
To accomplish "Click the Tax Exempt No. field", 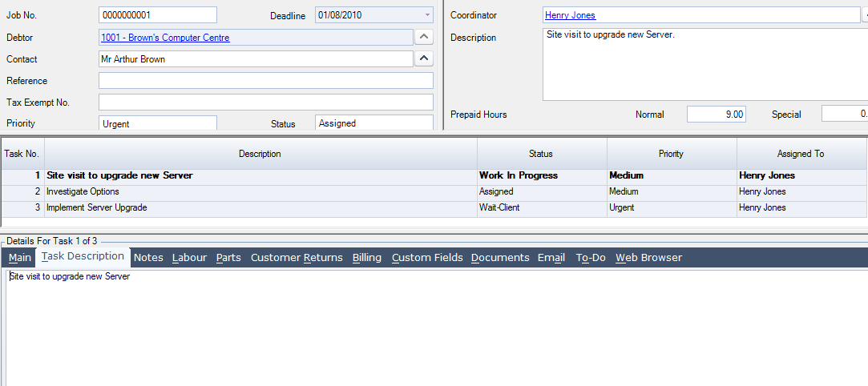I will 265,103.
